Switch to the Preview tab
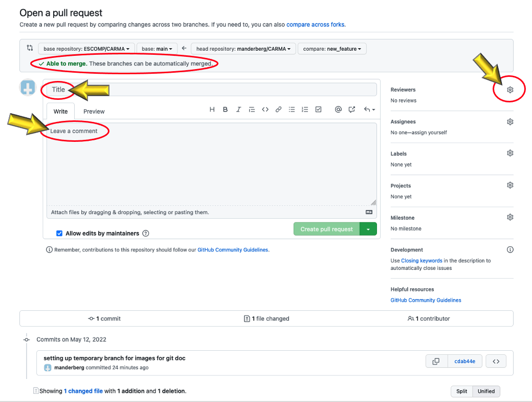The height and width of the screenshot is (402, 532). [x=94, y=111]
